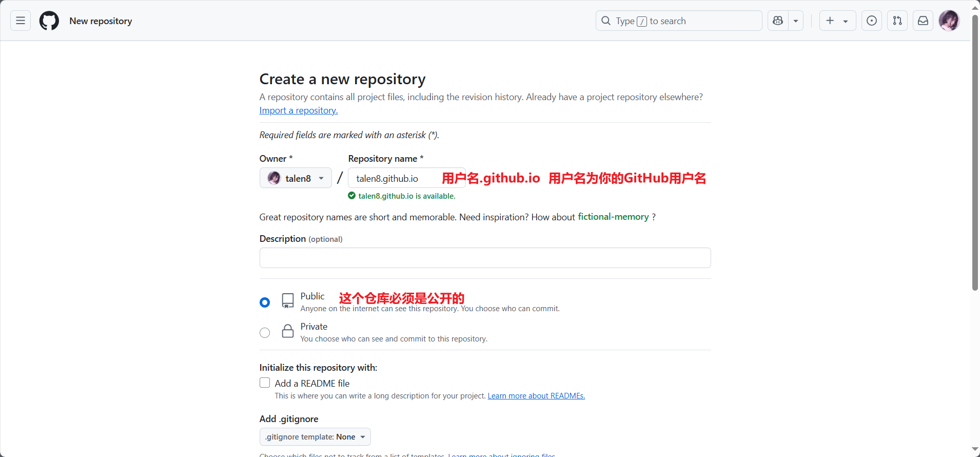Image resolution: width=980 pixels, height=457 pixels.
Task: Open the Notifications inbox icon
Action: (923, 21)
